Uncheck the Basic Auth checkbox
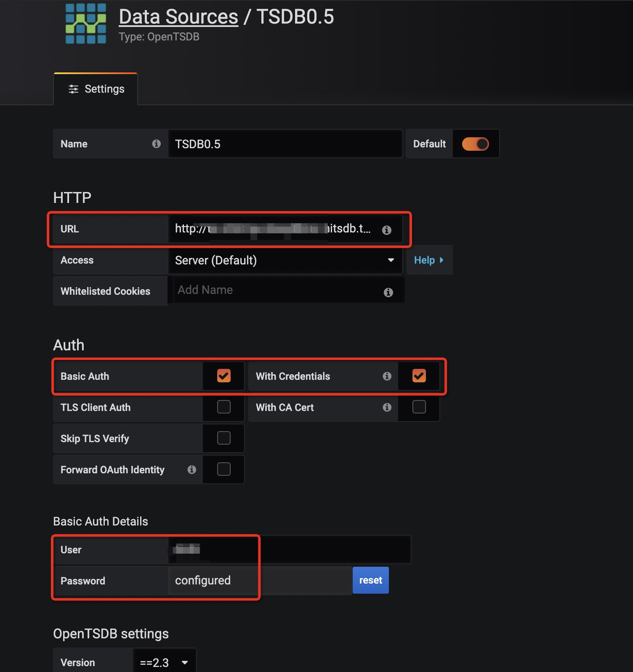633x672 pixels. pos(224,376)
